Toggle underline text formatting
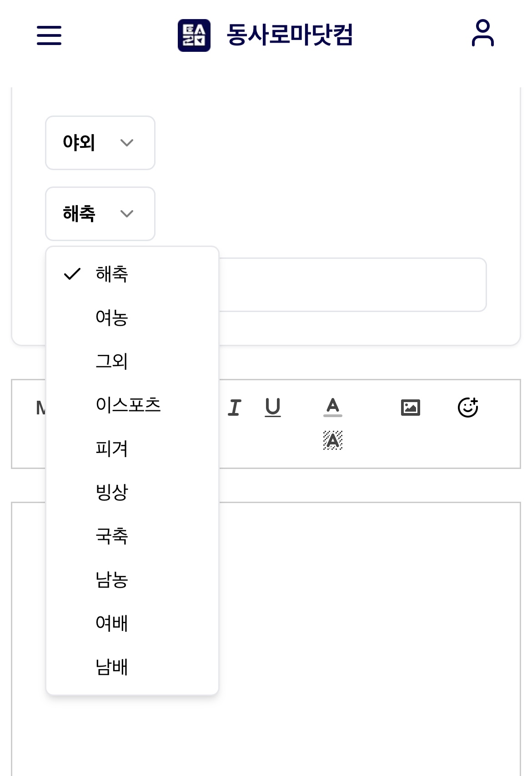The image size is (532, 776). click(x=273, y=408)
